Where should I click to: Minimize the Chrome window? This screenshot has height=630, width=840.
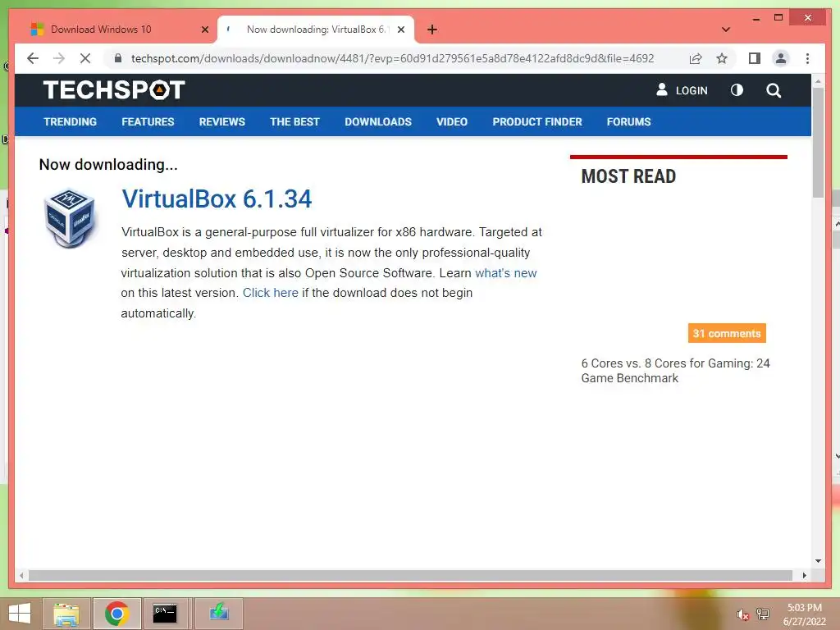coord(756,18)
